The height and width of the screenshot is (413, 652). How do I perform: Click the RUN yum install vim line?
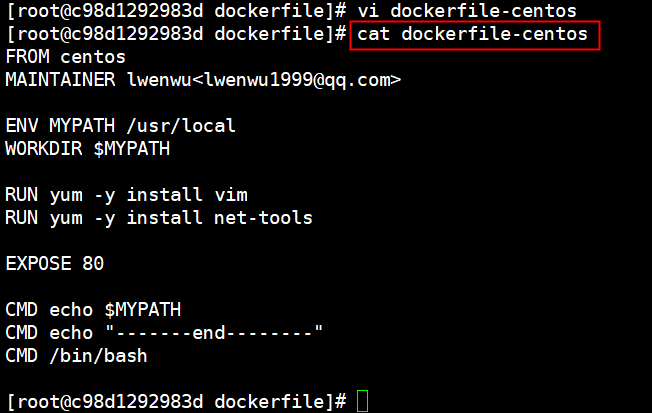[x=127, y=195]
